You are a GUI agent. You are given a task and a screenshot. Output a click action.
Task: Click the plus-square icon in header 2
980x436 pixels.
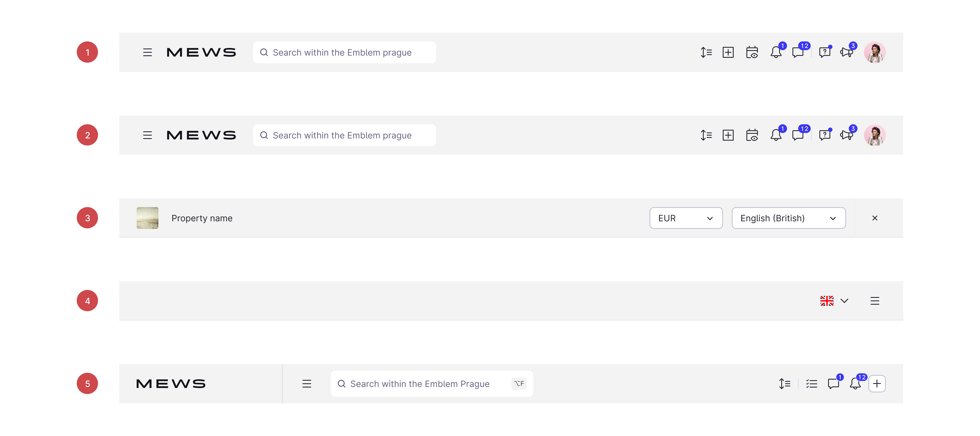click(x=728, y=135)
